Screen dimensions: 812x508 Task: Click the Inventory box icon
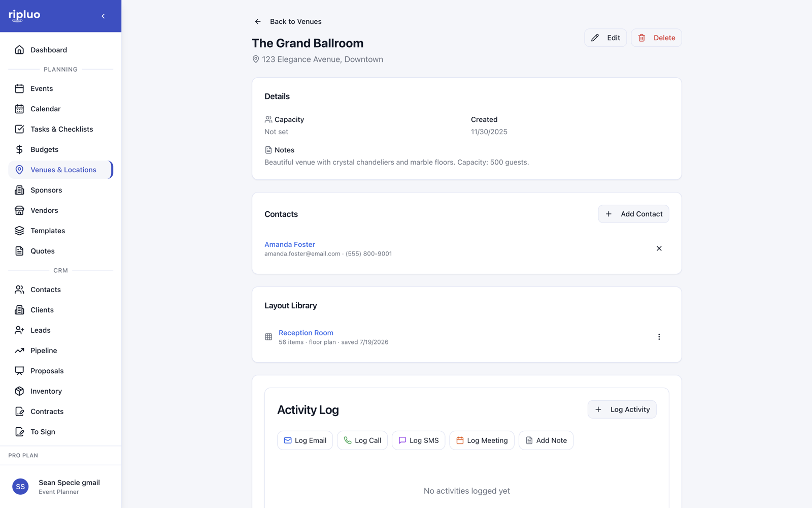pyautogui.click(x=19, y=391)
